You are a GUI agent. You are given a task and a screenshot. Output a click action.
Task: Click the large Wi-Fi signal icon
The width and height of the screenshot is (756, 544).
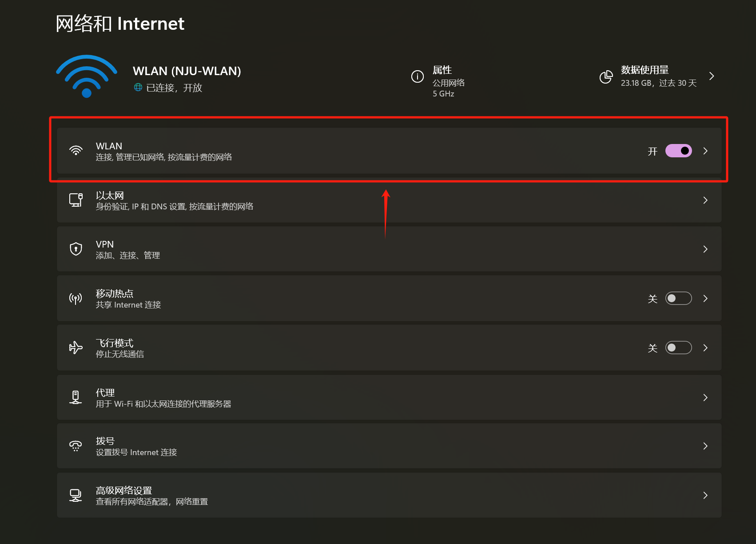tap(87, 76)
